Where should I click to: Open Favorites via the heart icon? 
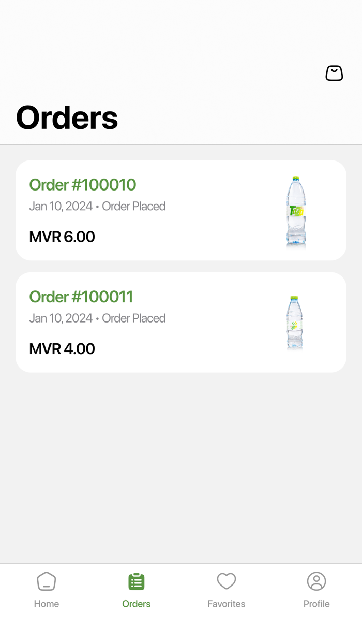pos(226,581)
